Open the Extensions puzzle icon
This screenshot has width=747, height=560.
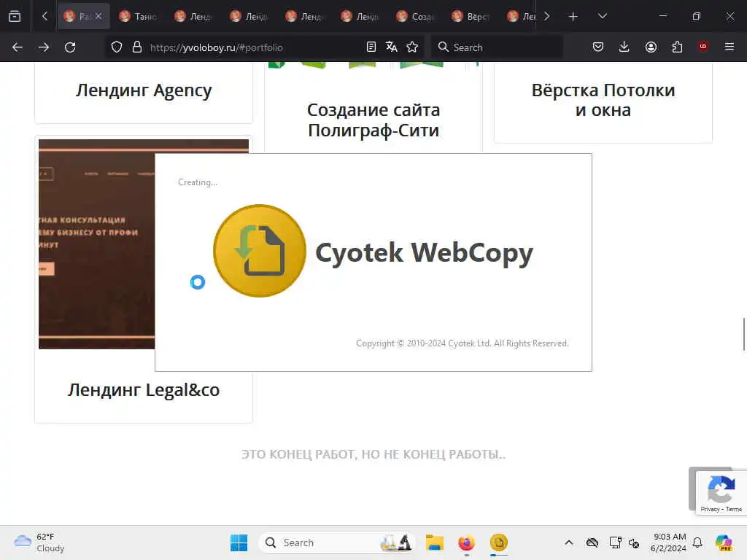(x=677, y=47)
